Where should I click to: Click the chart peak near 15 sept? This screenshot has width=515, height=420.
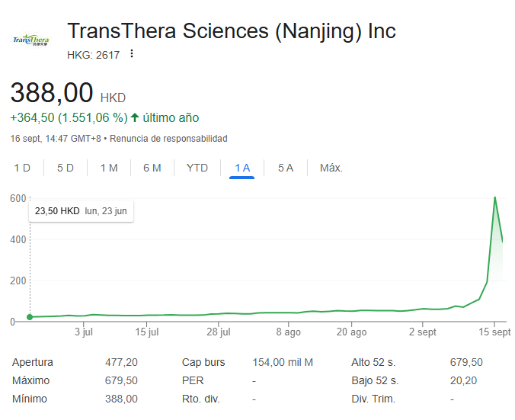[x=495, y=197]
